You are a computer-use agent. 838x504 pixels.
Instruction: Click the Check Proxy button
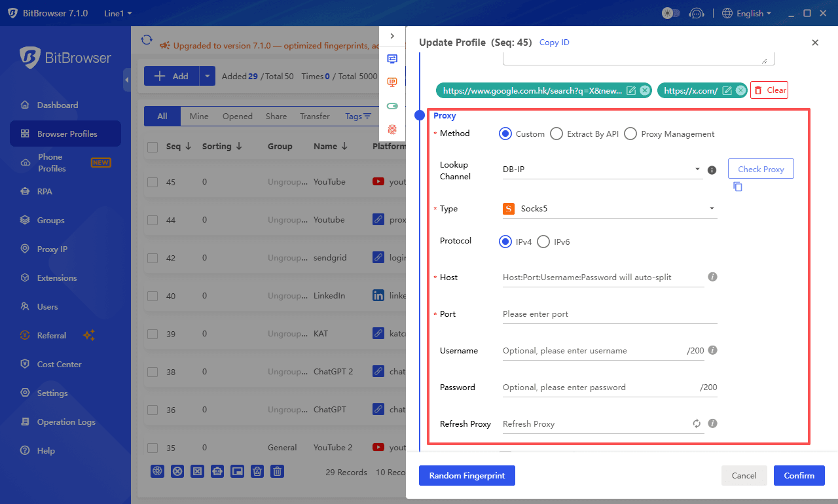[x=761, y=169]
